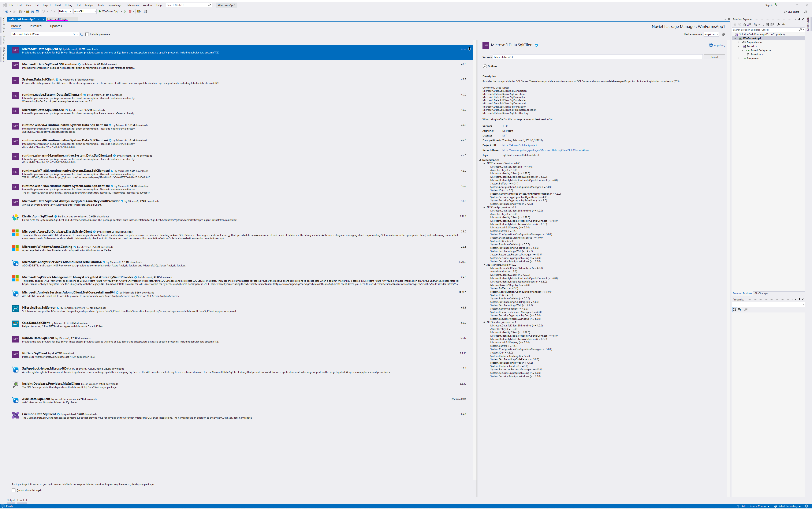The image size is (812, 509).
Task: Select the System.Data.SqlClient package
Action: click(x=38, y=79)
